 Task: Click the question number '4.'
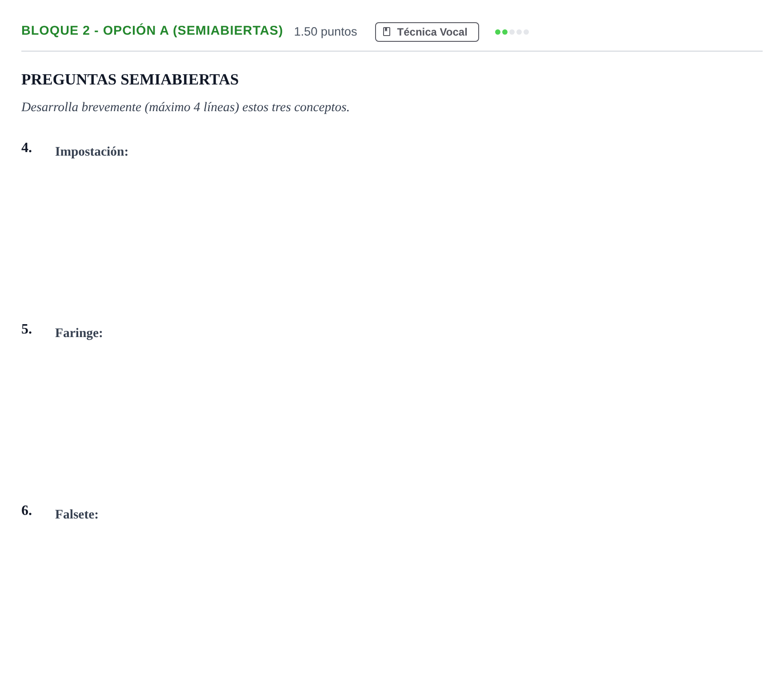[x=27, y=148]
